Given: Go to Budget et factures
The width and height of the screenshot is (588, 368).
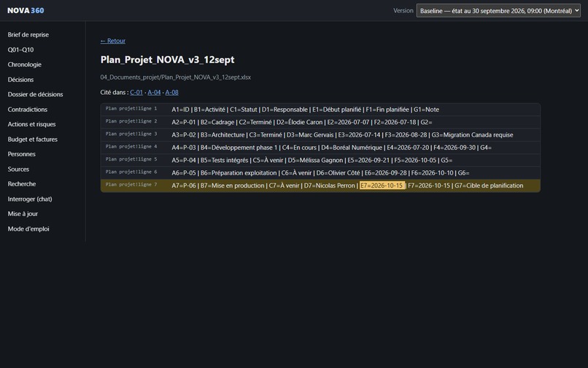Looking at the screenshot, I should 33,139.
